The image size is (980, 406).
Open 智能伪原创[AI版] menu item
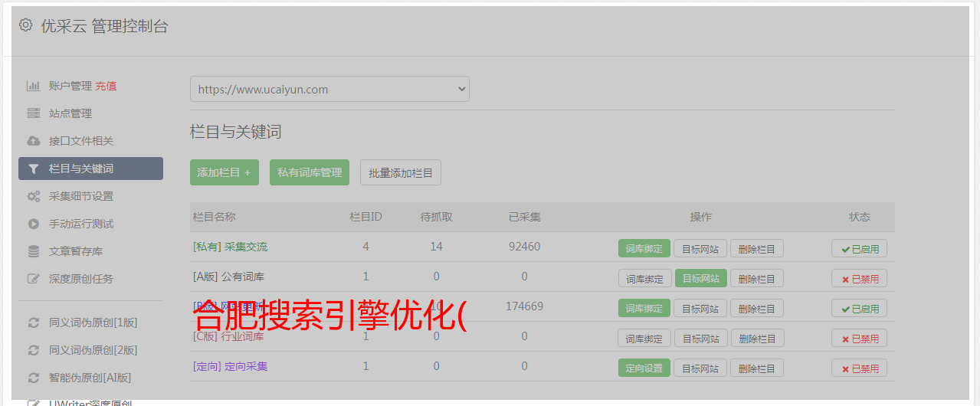tap(90, 378)
